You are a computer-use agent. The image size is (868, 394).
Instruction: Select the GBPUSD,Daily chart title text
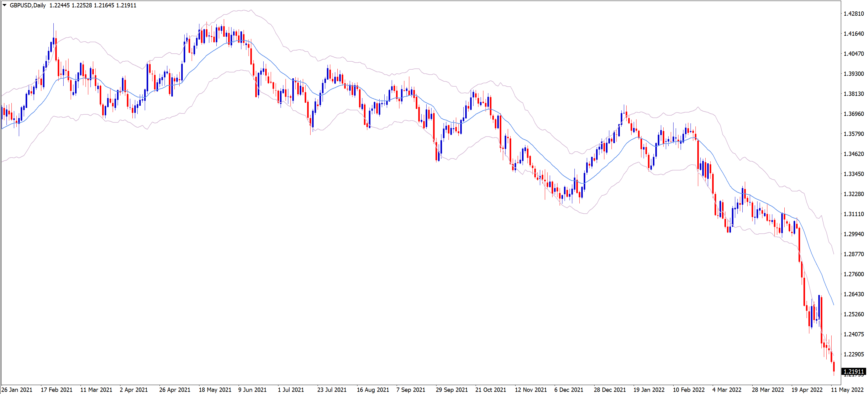coord(28,5)
